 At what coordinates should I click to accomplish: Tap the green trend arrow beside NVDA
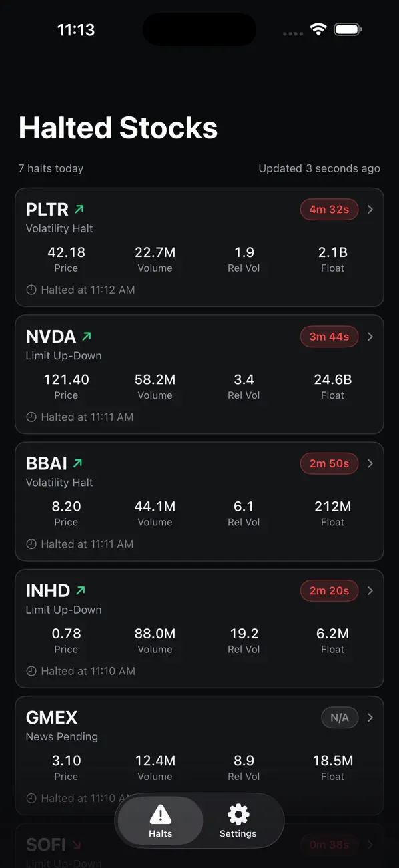[86, 337]
